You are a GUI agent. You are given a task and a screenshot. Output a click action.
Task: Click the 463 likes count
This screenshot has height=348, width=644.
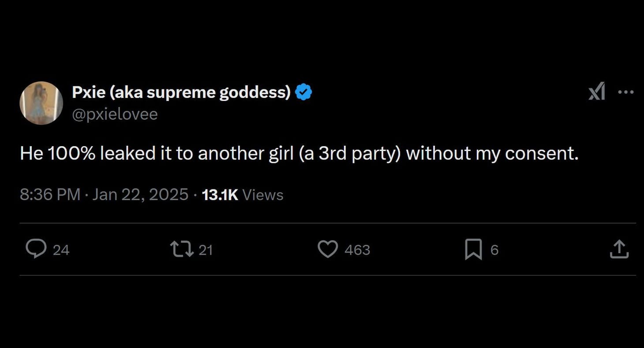click(357, 250)
